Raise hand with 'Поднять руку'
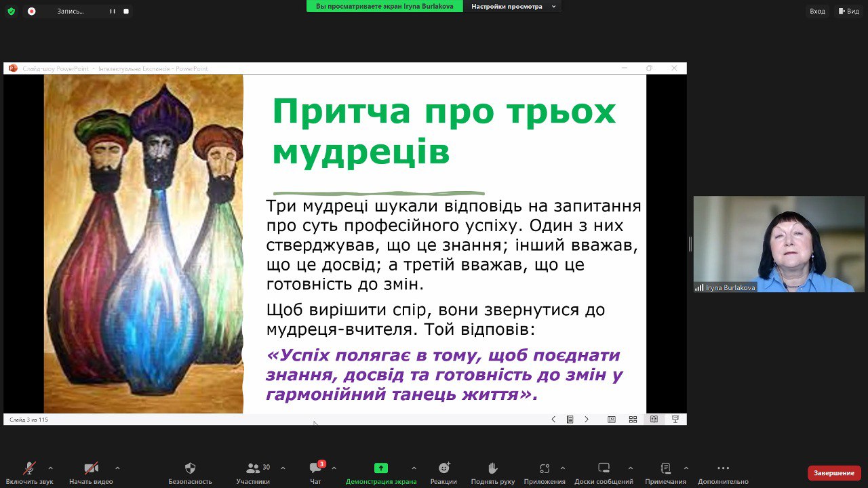The image size is (868, 488). pyautogui.click(x=493, y=473)
